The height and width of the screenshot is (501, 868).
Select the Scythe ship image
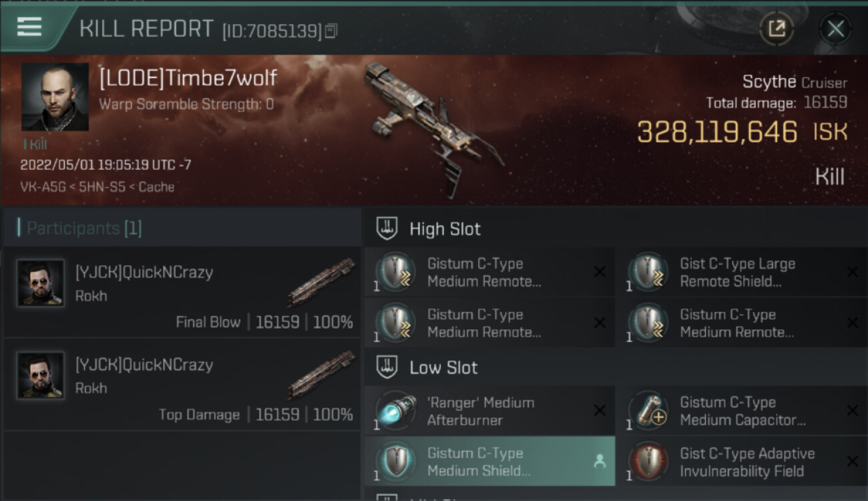point(433,127)
